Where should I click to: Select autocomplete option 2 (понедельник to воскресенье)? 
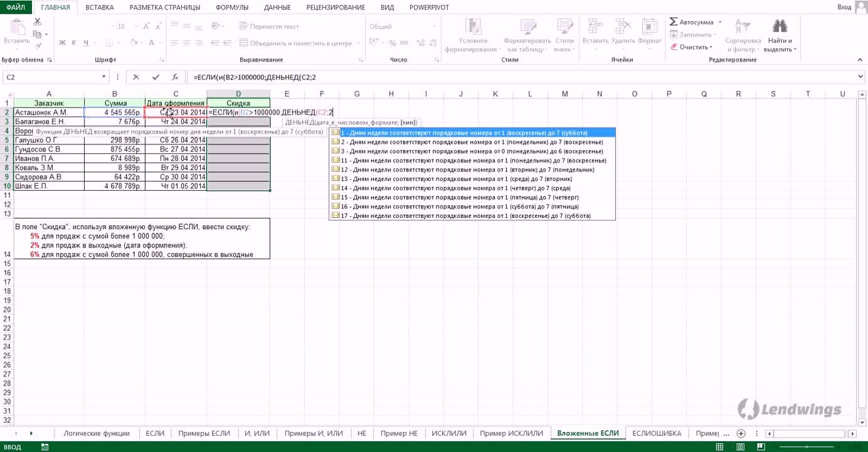coord(472,142)
